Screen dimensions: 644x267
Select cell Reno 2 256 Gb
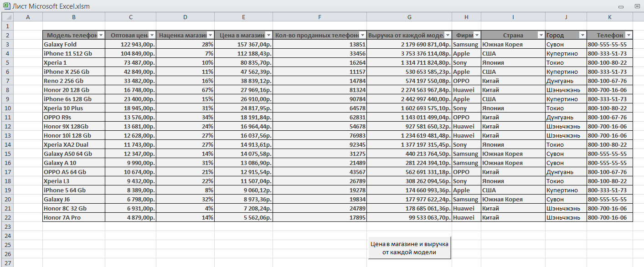click(x=74, y=81)
